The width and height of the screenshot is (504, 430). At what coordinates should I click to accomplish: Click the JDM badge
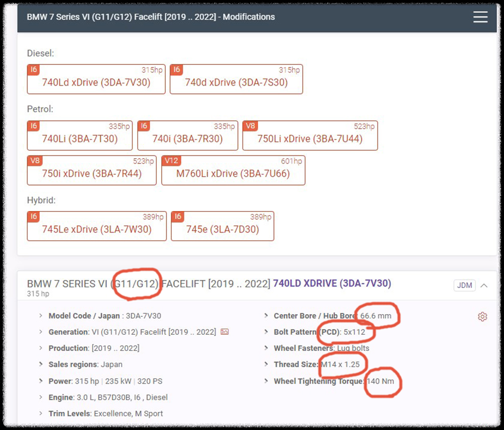pos(465,285)
